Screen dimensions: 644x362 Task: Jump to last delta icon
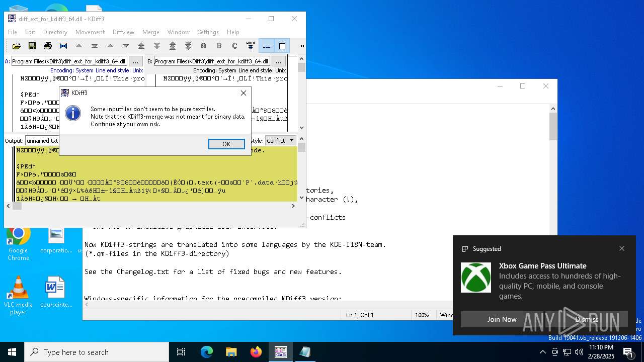[x=95, y=46]
